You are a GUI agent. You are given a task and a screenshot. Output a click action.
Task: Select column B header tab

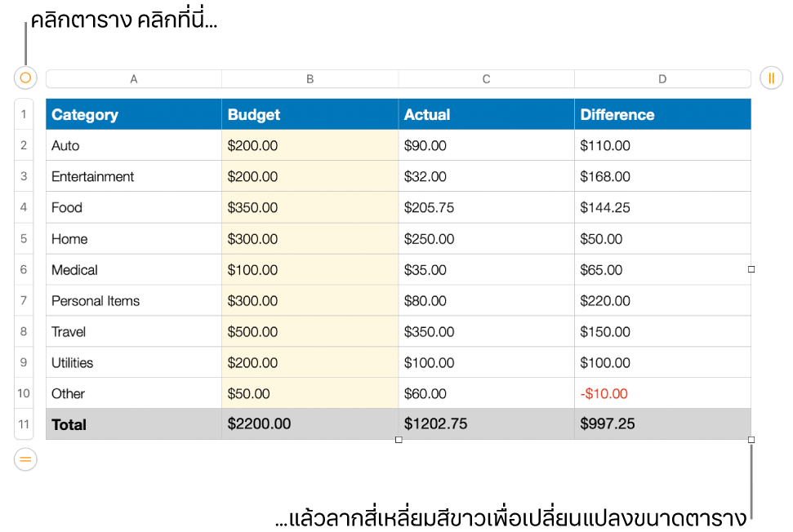(310, 79)
